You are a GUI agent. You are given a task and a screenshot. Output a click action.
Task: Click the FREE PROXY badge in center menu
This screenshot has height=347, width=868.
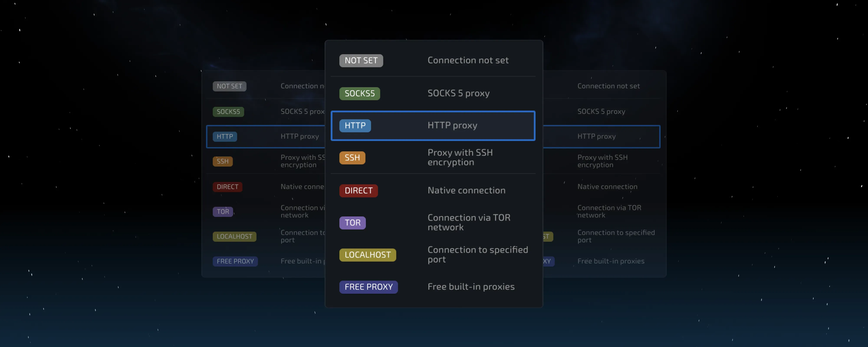pyautogui.click(x=368, y=287)
